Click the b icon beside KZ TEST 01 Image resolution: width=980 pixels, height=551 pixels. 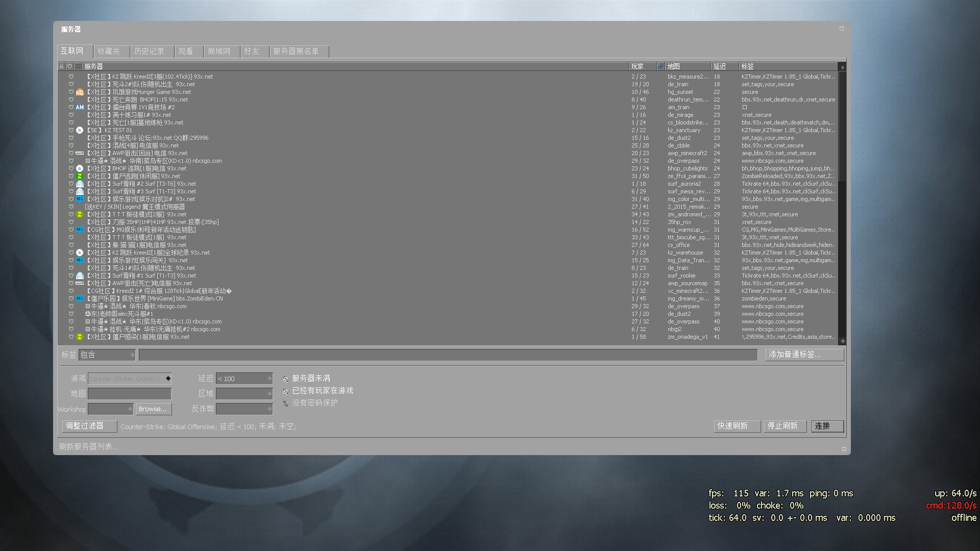tap(80, 131)
